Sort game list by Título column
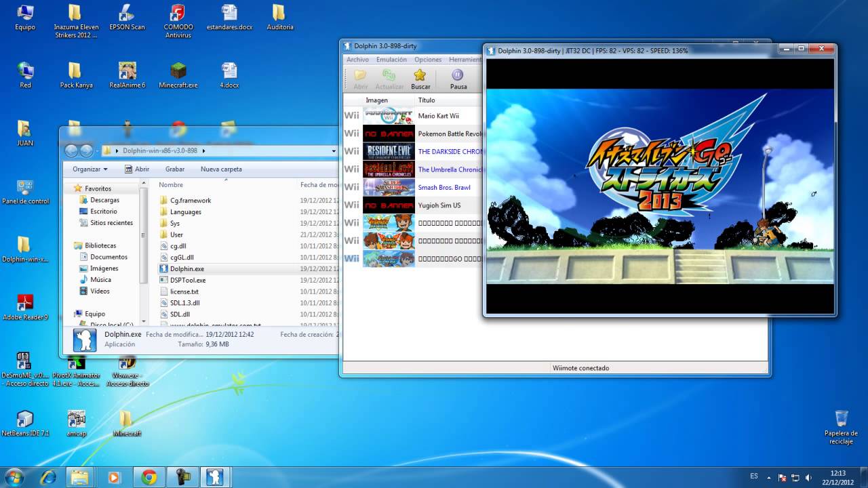This screenshot has height=488, width=868. (448, 100)
